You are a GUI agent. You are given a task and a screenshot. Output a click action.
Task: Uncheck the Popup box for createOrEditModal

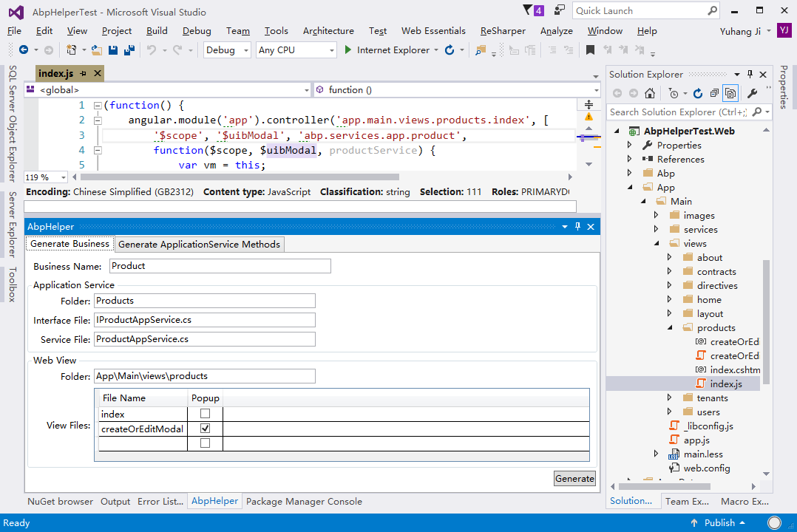205,429
